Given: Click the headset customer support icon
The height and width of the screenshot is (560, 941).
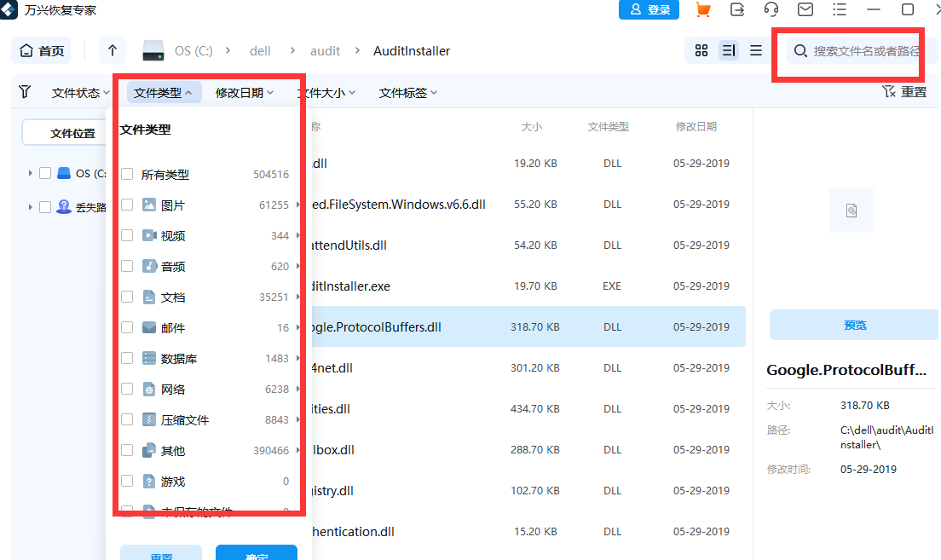Looking at the screenshot, I should (x=771, y=9).
